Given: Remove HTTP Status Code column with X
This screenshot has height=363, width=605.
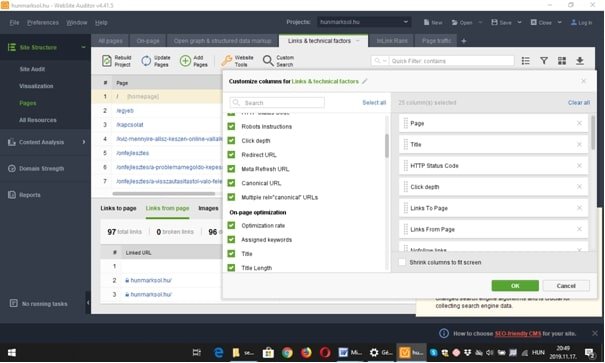Looking at the screenshot, I should pyautogui.click(x=579, y=166).
